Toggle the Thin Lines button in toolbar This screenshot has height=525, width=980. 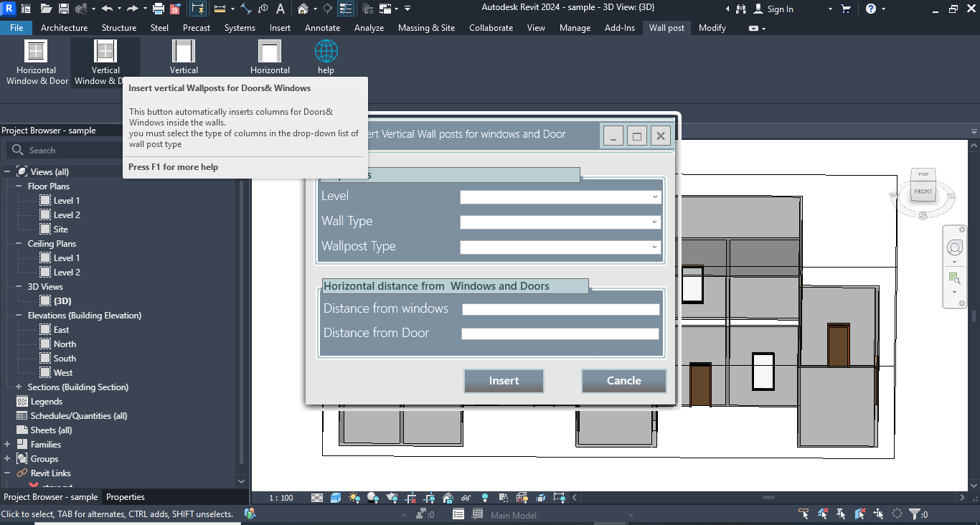[x=345, y=9]
